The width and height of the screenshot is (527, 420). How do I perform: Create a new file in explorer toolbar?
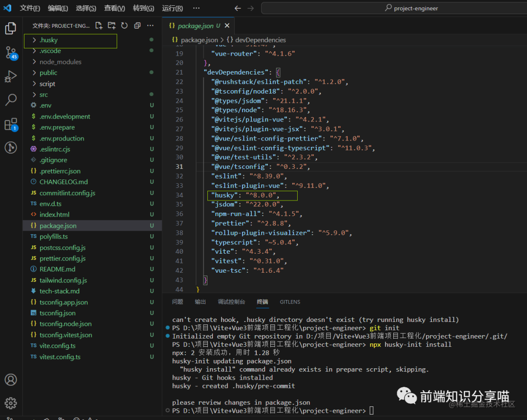point(99,25)
